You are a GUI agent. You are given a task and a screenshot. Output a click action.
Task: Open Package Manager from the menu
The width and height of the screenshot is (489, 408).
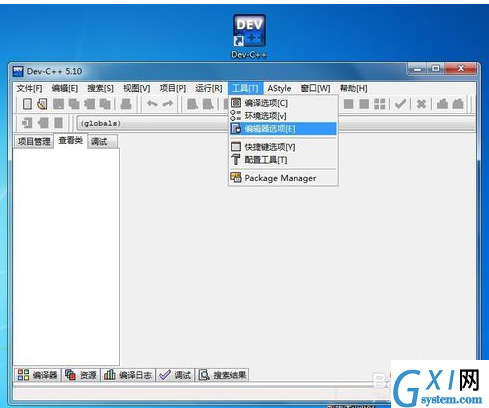tap(283, 178)
